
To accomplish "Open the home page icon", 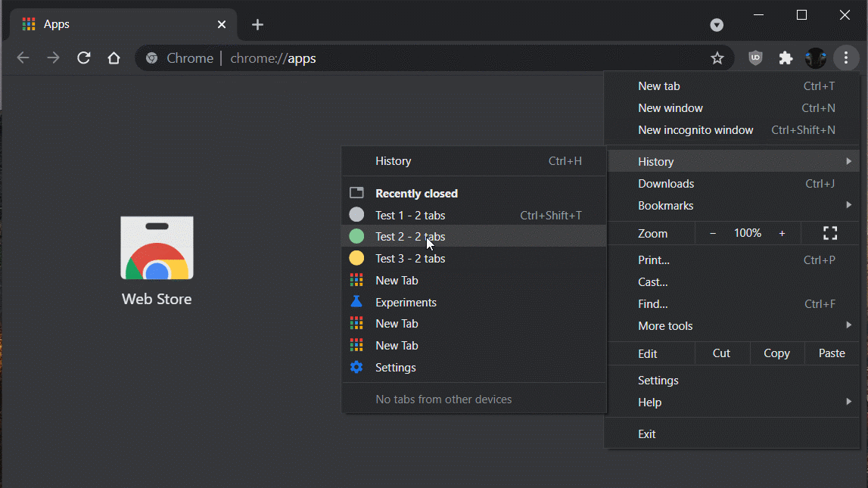I will (114, 58).
